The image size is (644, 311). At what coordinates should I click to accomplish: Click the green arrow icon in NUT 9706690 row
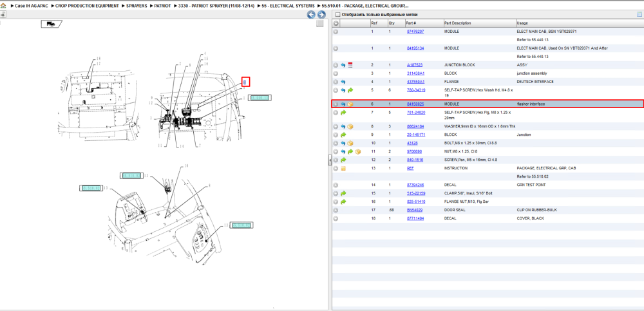click(x=350, y=151)
